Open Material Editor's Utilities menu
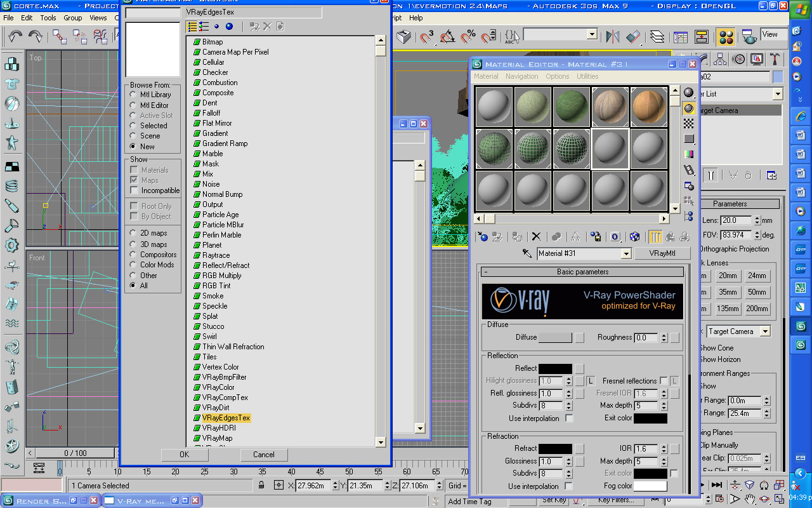This screenshot has height=508, width=812. tap(587, 76)
